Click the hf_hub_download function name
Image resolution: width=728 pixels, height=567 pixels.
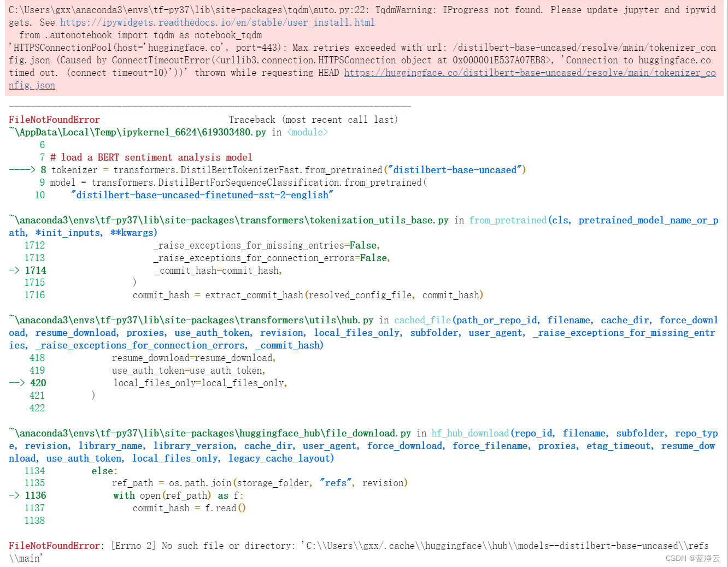(470, 433)
